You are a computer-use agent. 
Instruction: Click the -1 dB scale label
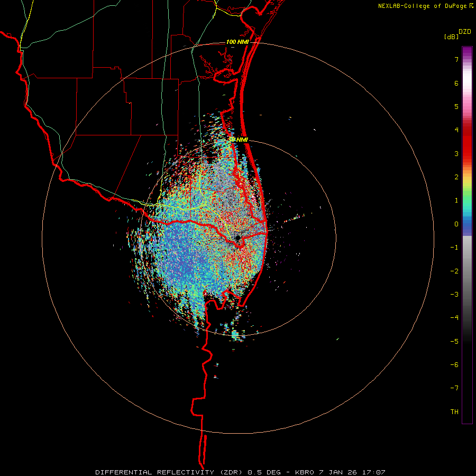454,248
